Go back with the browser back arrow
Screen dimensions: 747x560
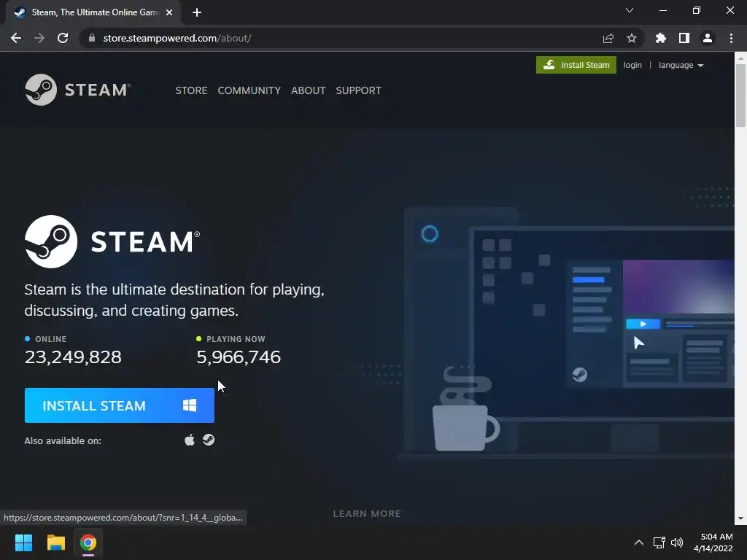click(16, 38)
